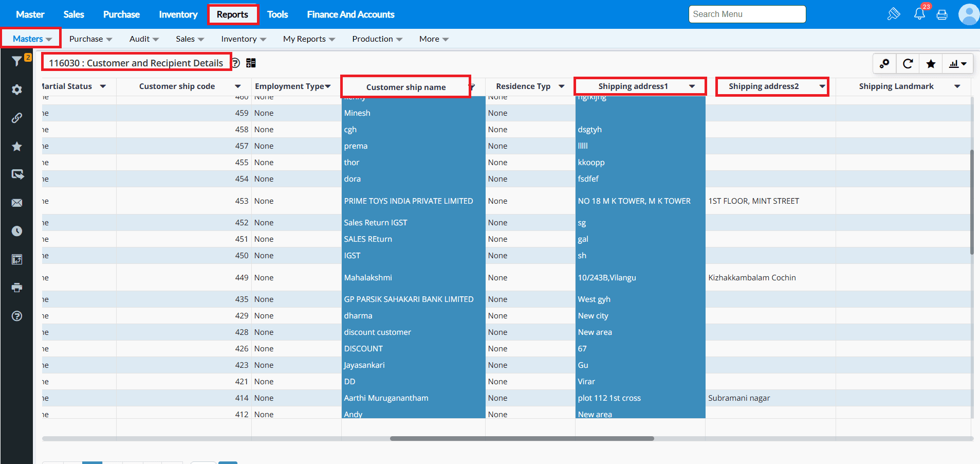Viewport: 980px width, 464px height.
Task: Click the clock schedule icon in sidebar
Action: (x=17, y=231)
